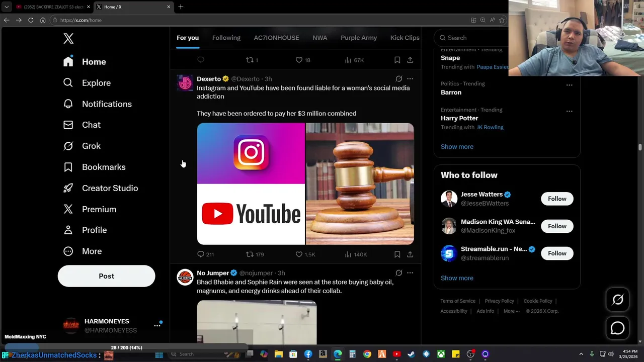This screenshot has height=362, width=644.
Task: Repost the top post with 1 repost
Action: [252, 60]
